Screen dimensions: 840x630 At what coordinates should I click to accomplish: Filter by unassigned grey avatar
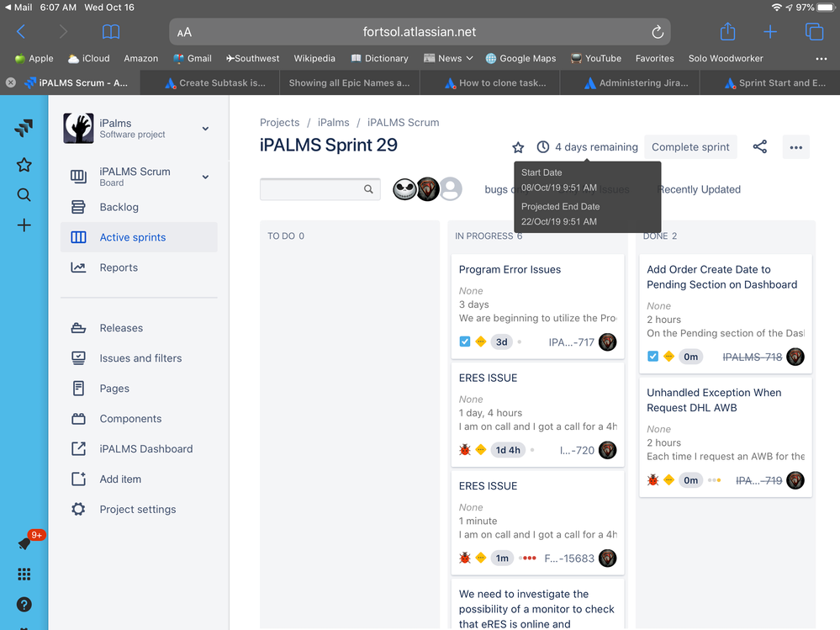[x=451, y=189]
